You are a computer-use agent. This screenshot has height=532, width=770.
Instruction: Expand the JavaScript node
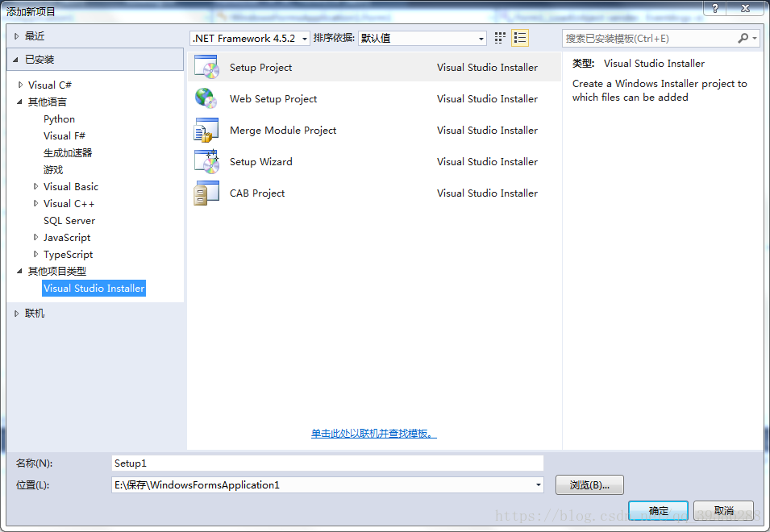click(x=35, y=237)
